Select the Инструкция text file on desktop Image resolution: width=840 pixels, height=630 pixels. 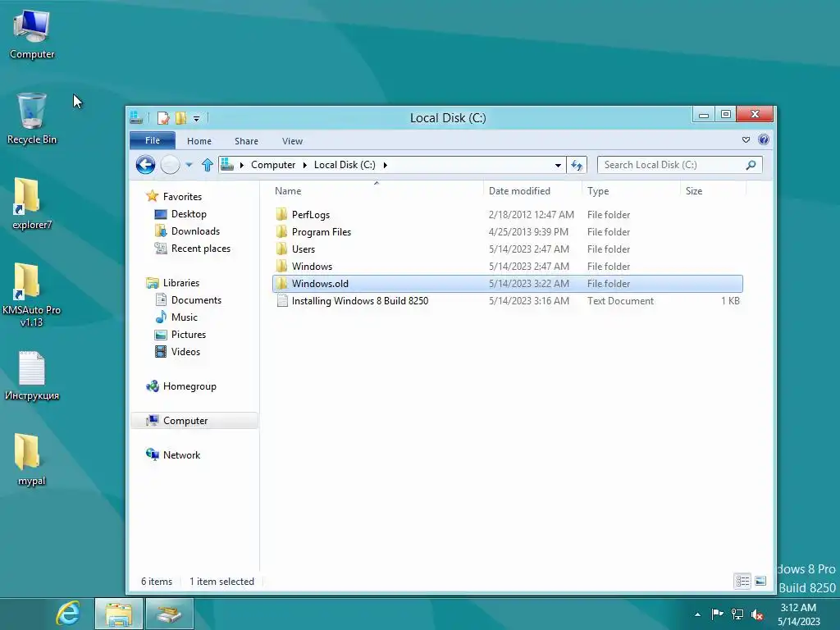(x=32, y=375)
